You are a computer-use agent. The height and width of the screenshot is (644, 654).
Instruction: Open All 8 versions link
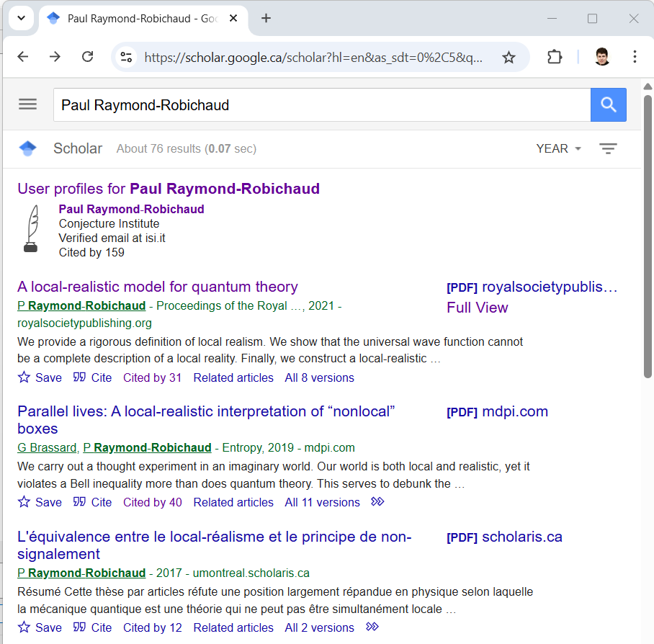point(320,377)
